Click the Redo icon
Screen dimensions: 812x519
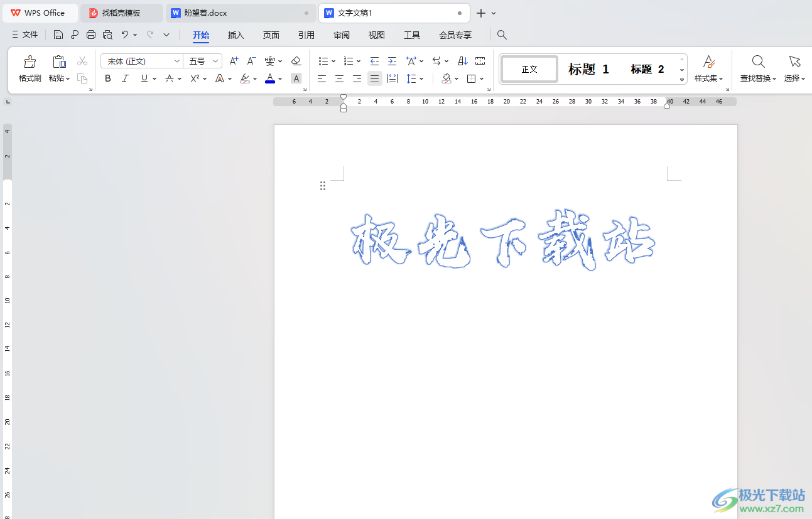(150, 35)
